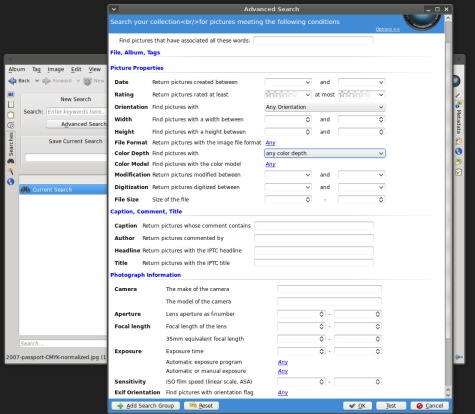This screenshot has width=475, height=414.
Task: Click the Reset button
Action: (x=201, y=406)
